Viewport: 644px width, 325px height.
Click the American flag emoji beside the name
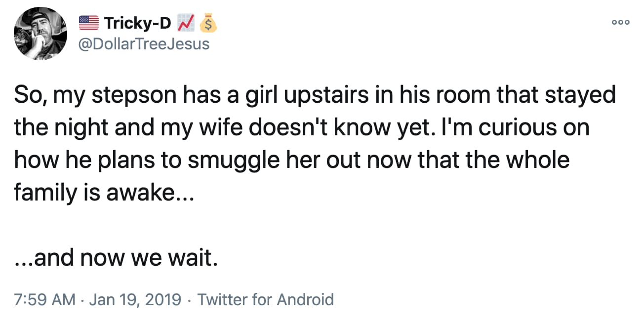(x=89, y=23)
